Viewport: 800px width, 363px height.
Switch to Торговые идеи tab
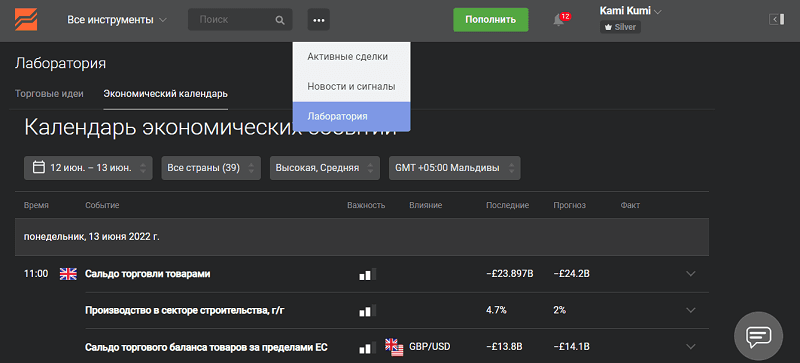(49, 94)
